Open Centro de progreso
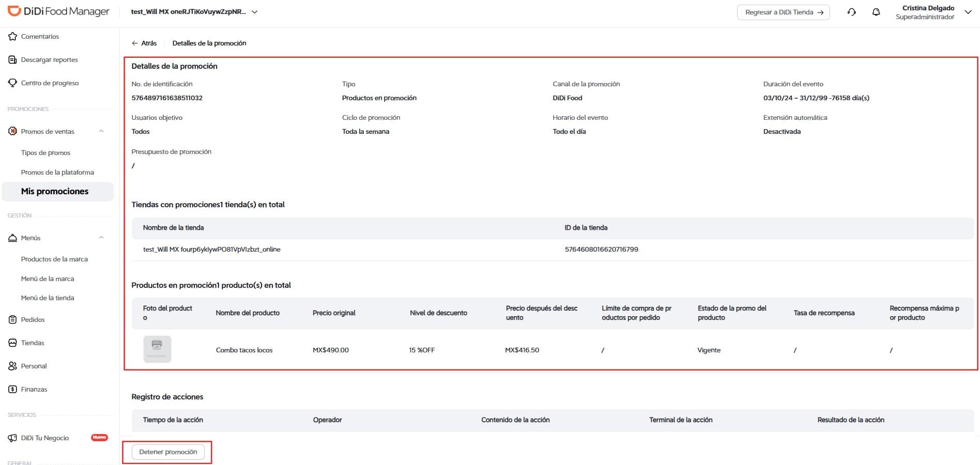Screen dimensions: 980x465 50,83
